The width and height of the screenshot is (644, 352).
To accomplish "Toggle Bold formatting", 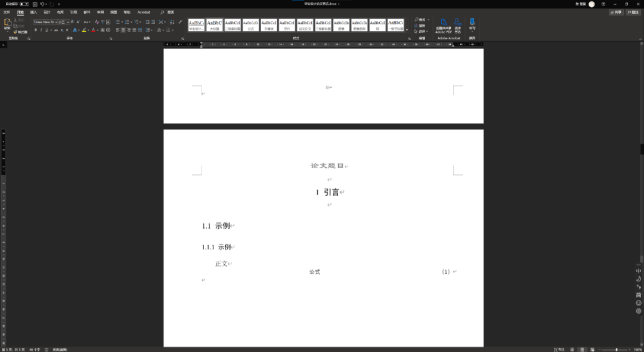I will (36, 30).
